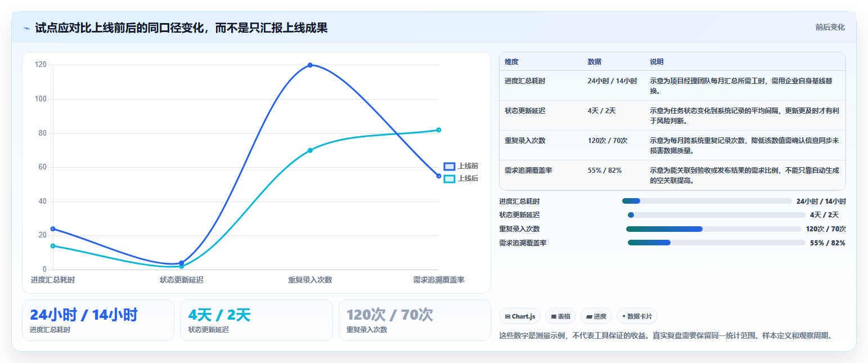Click the 120次 / 70次 table data cell
The image size is (868, 363).
pos(608,141)
